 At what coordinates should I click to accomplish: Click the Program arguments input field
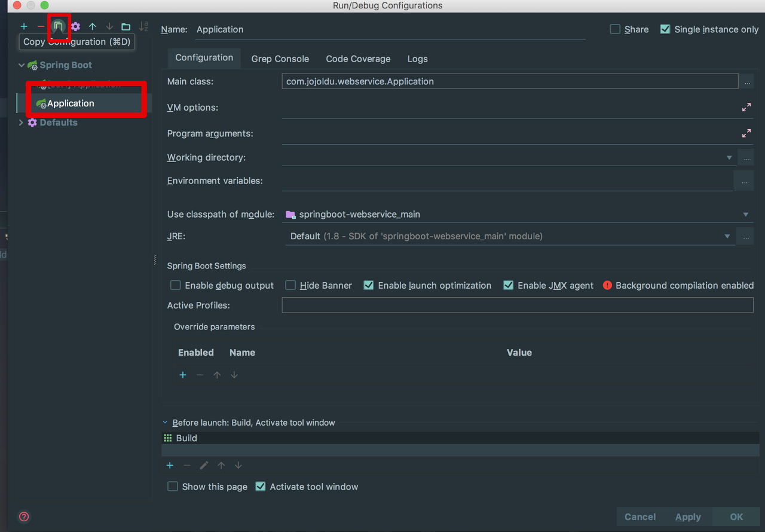tap(510, 134)
